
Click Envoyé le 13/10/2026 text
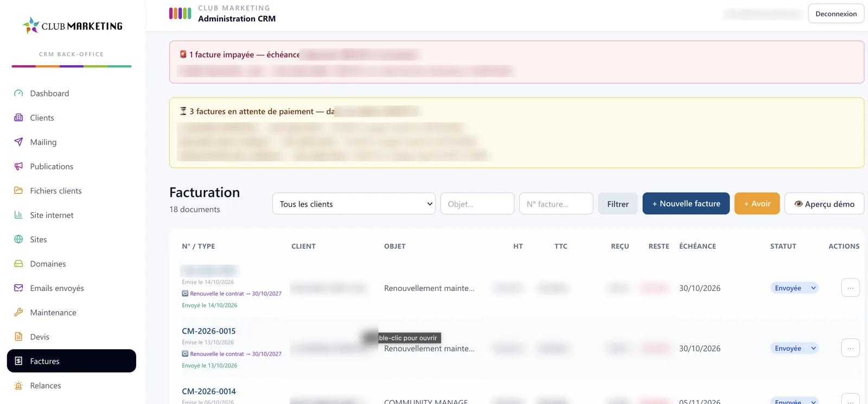pyautogui.click(x=209, y=366)
